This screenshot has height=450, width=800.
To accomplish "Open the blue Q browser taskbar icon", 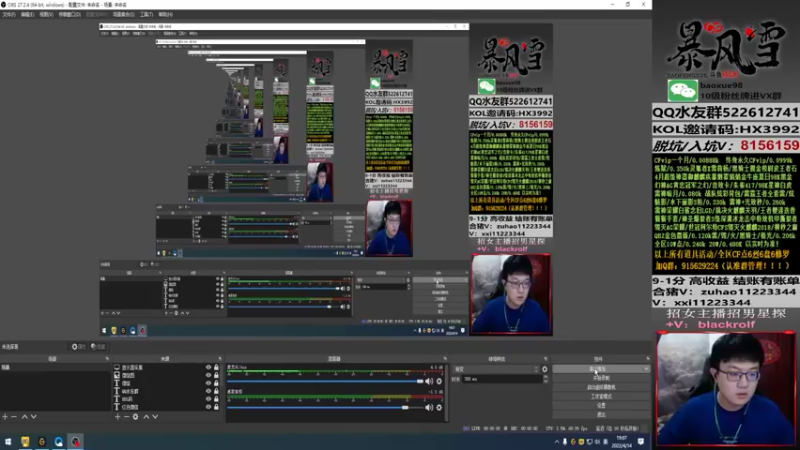I will 59,441.
